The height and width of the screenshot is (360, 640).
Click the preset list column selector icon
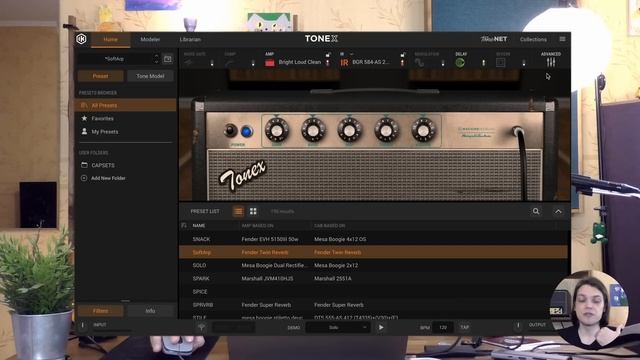point(184,225)
